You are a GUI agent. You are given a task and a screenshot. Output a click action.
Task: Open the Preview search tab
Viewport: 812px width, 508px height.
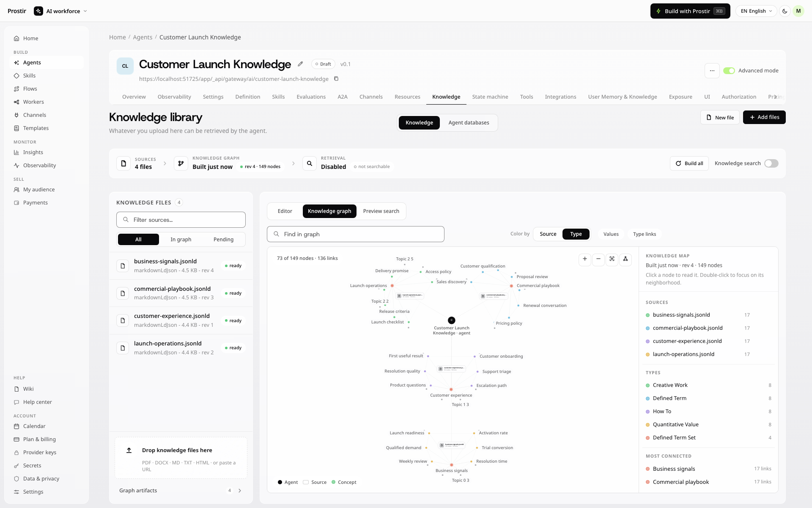[x=381, y=211]
